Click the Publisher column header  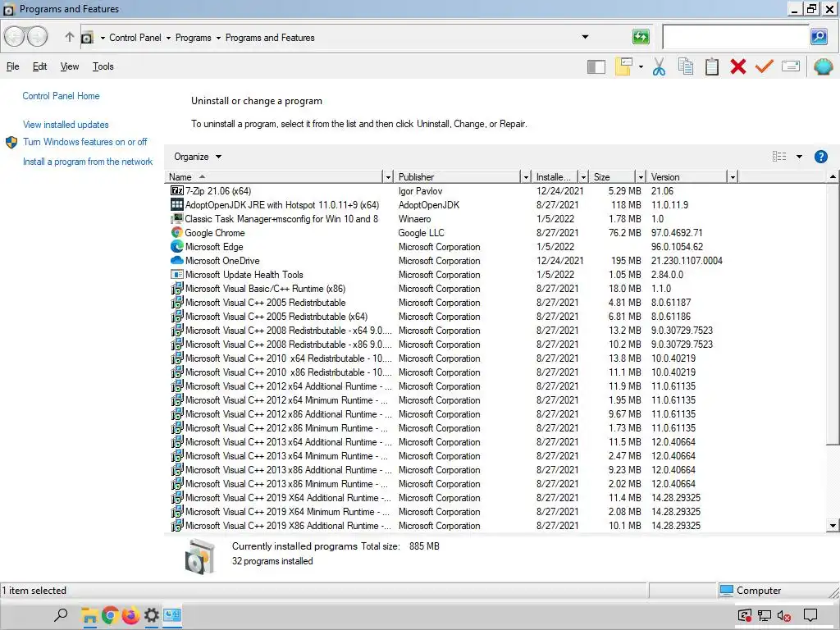coord(458,177)
